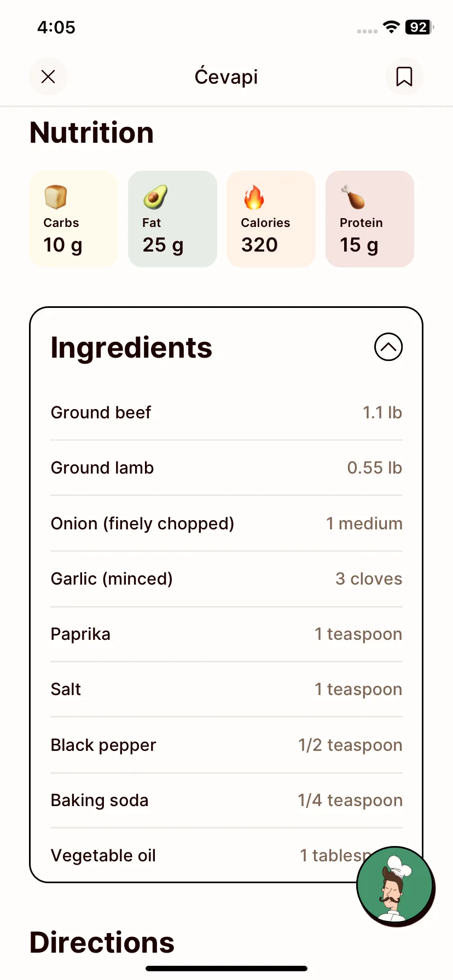
Task: Close the Ćevapi recipe with the X icon
Action: (49, 77)
